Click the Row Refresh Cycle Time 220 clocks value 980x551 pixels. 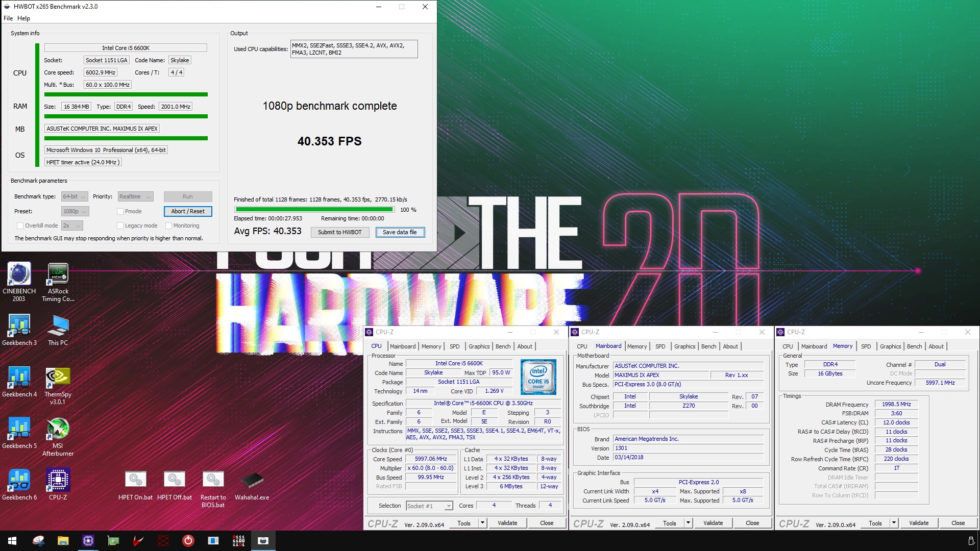pyautogui.click(x=896, y=459)
